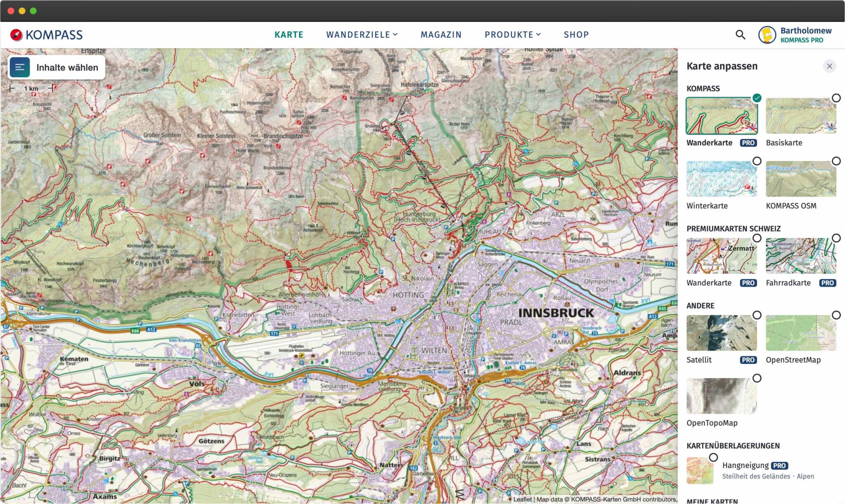Click the Aldrans village label
The image size is (845, 504).
point(627,373)
